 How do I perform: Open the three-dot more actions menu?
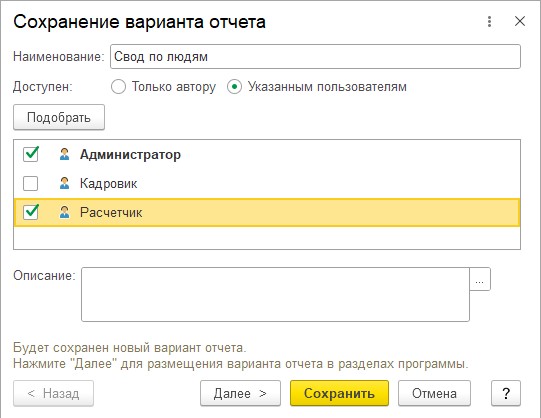tap(489, 21)
